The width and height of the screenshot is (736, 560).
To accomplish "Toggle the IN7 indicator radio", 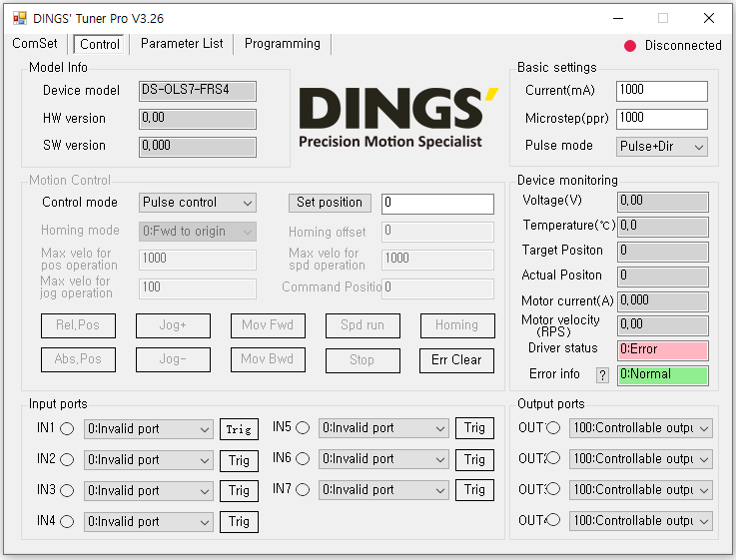I will (x=303, y=490).
